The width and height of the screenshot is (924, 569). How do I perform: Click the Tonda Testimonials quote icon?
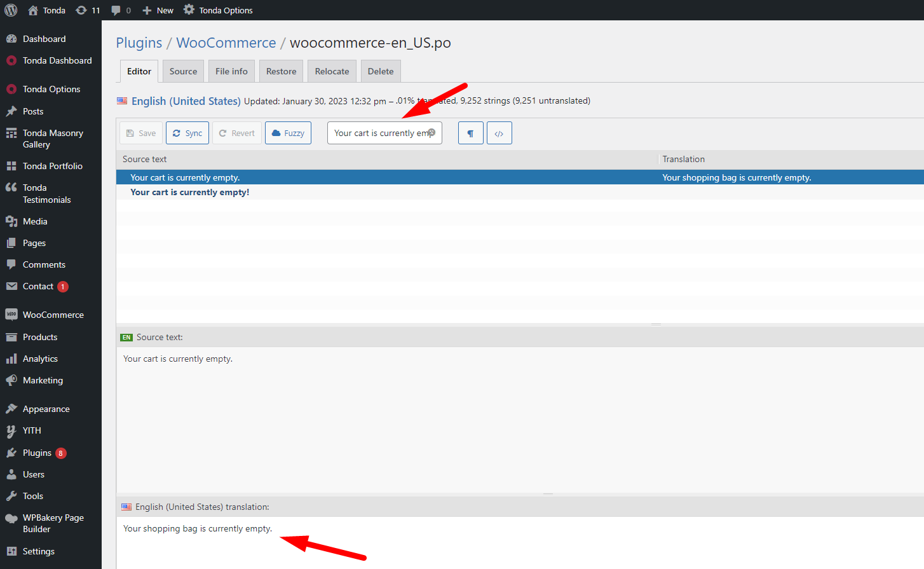[x=11, y=188]
